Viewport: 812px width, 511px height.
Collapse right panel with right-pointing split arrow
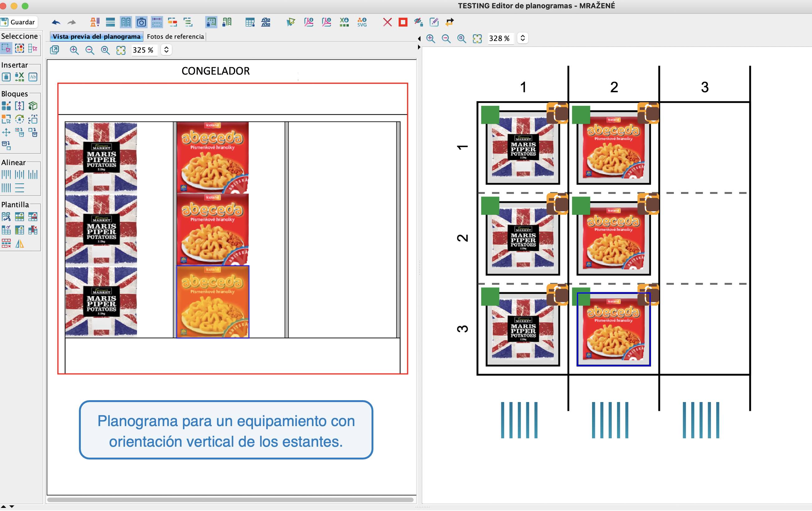point(419,47)
